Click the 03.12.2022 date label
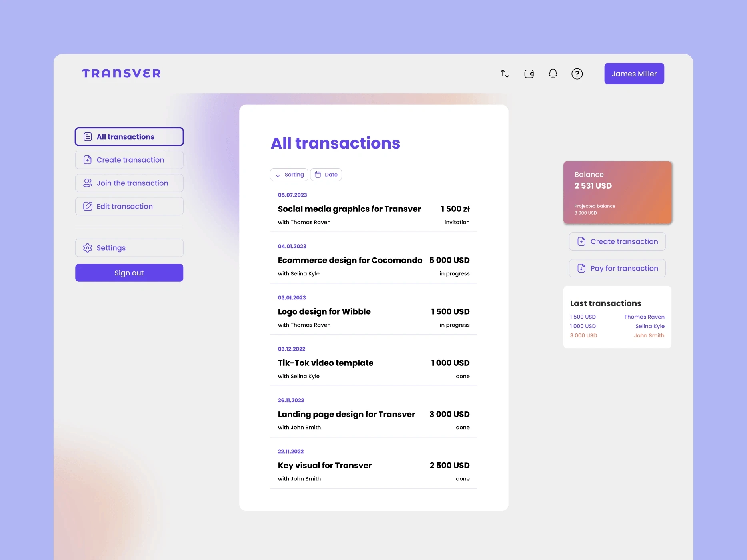The width and height of the screenshot is (747, 560). (292, 349)
